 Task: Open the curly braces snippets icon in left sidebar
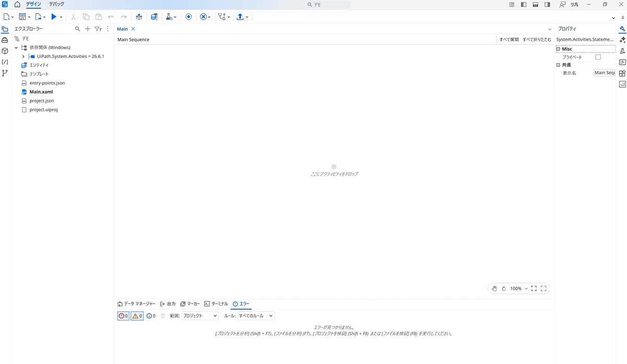pos(5,62)
